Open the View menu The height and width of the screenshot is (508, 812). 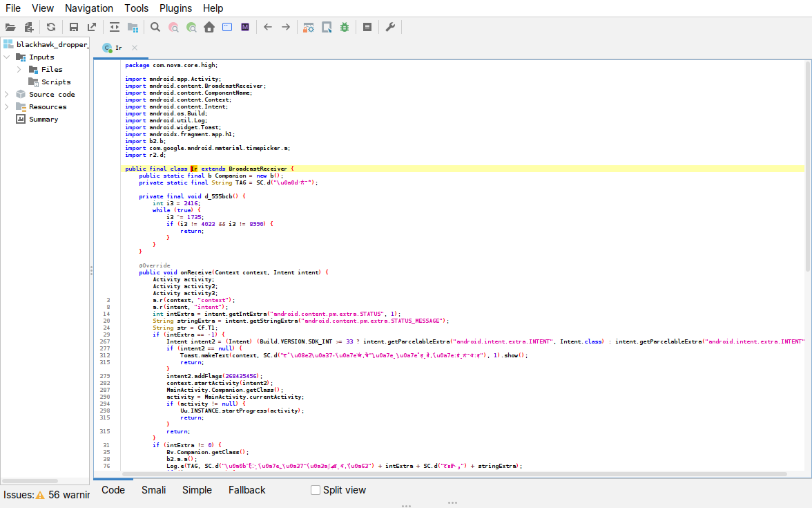pos(43,8)
